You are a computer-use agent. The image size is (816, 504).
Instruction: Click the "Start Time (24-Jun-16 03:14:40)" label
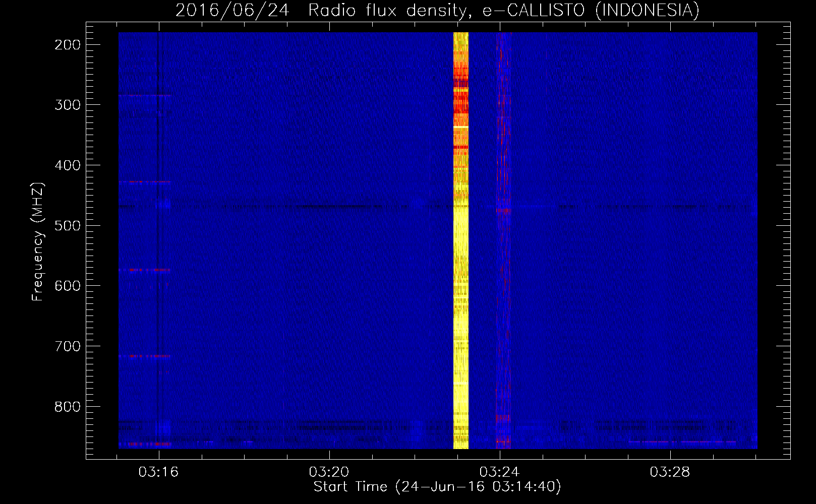point(437,487)
